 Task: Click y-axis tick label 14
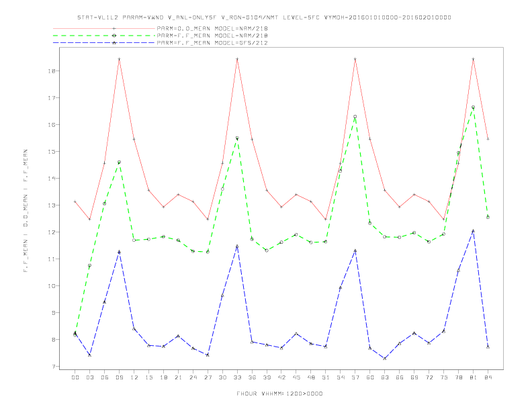pos(52,179)
